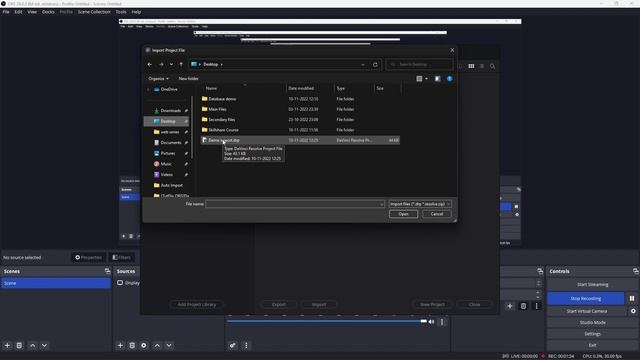The image size is (640, 360).
Task: Select the Auto import folder in sidebar
Action: click(x=168, y=185)
